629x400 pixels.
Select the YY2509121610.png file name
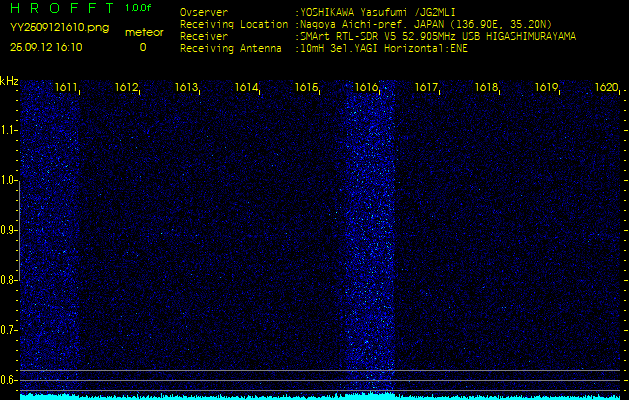pyautogui.click(x=59, y=28)
